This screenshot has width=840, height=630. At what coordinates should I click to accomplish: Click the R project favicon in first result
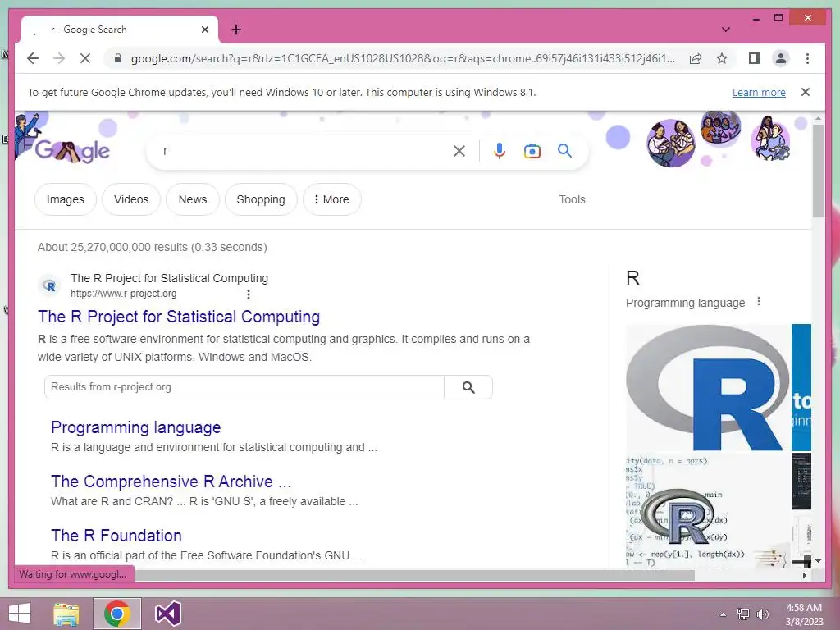[x=50, y=285]
